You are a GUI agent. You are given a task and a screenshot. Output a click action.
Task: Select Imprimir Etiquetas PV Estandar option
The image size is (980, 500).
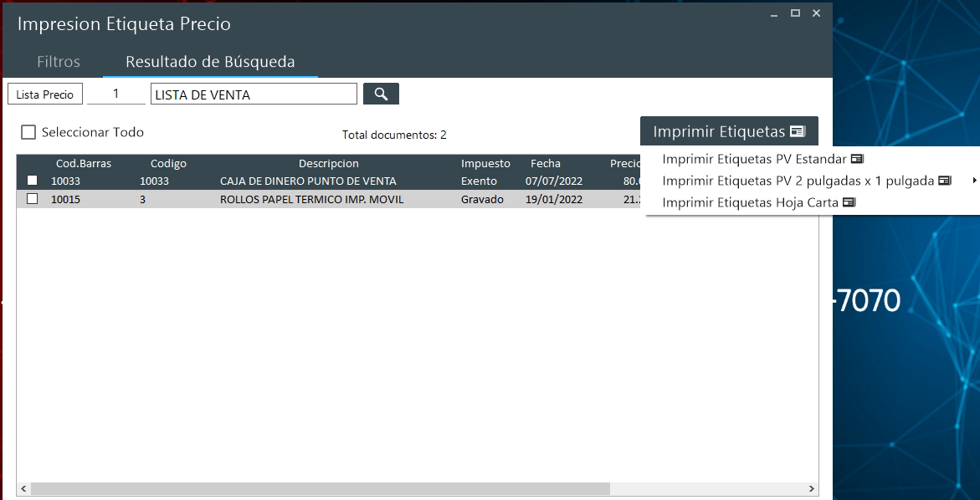762,159
